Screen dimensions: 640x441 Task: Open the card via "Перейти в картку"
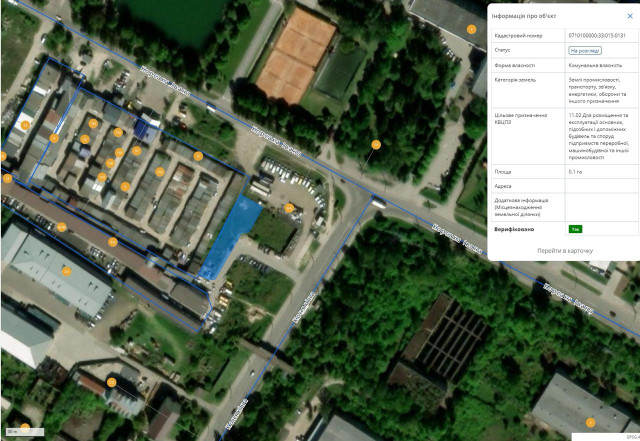pos(564,250)
